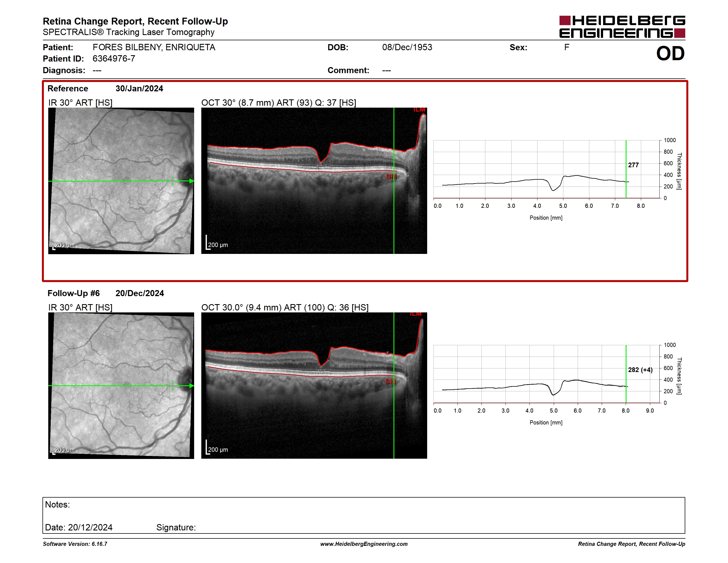Open the Reference OCT B-scan image
This screenshot has height=563, width=728.
(314, 181)
